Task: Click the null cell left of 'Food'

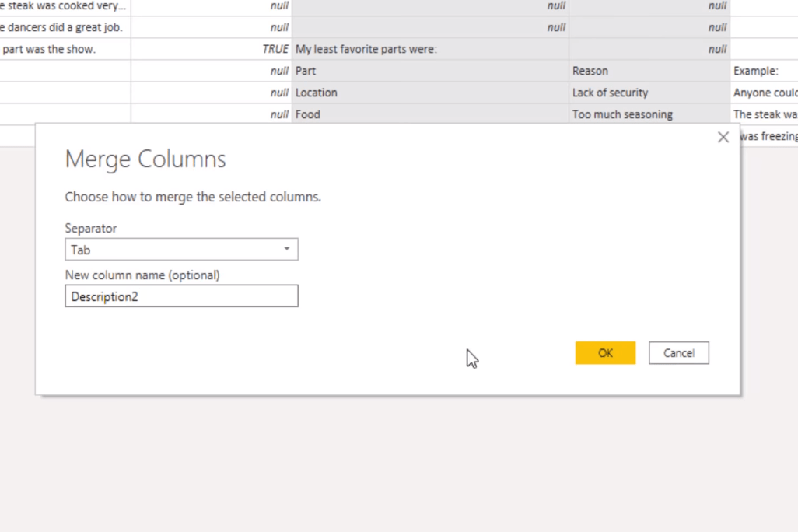Action: coord(212,114)
